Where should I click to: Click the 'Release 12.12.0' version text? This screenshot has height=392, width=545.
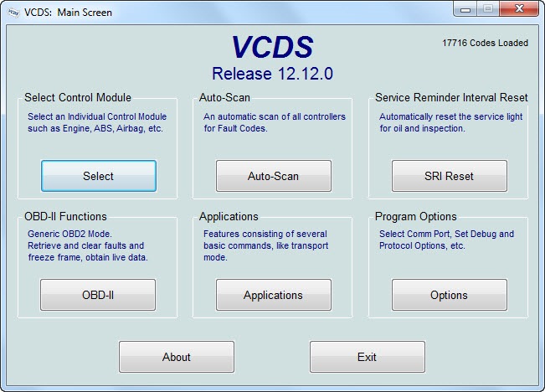pyautogui.click(x=273, y=74)
